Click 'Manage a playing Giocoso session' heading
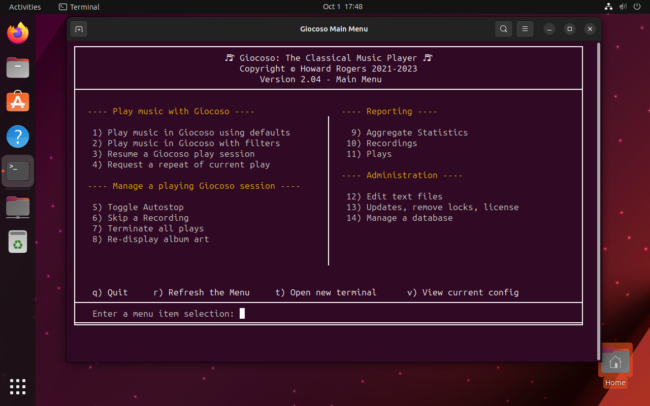This screenshot has width=650, height=406. tap(194, 186)
